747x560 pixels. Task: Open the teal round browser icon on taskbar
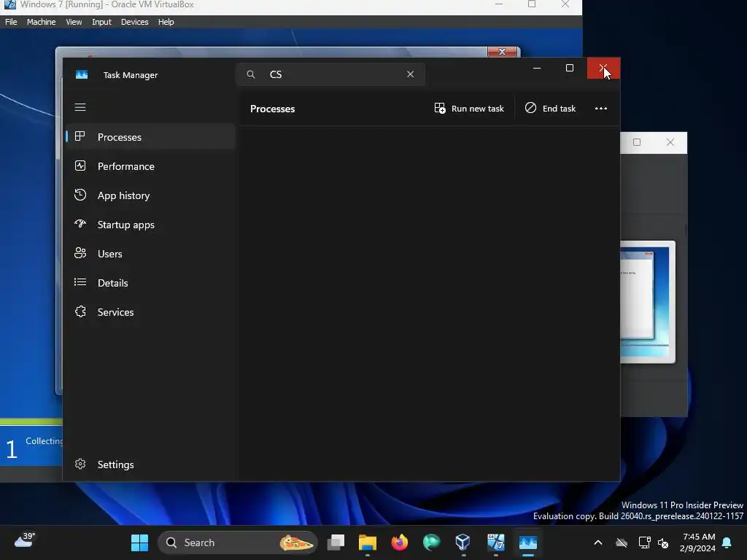(431, 542)
